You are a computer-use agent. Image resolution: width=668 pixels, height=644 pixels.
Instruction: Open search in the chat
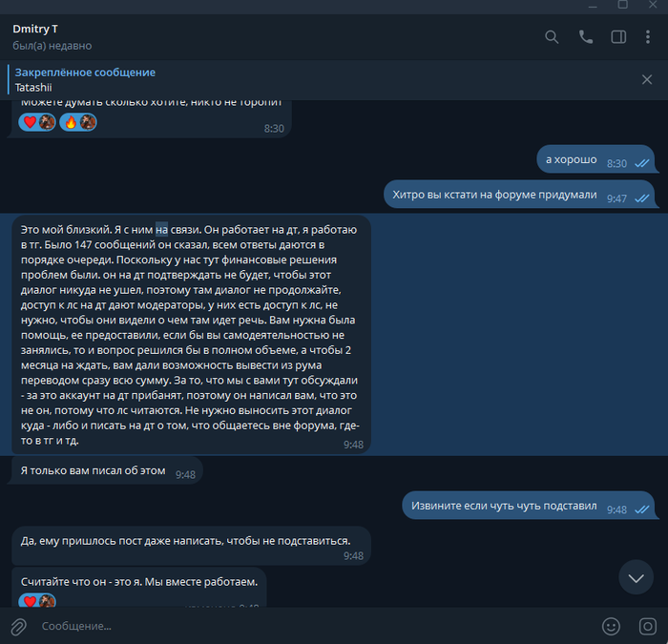tap(552, 37)
